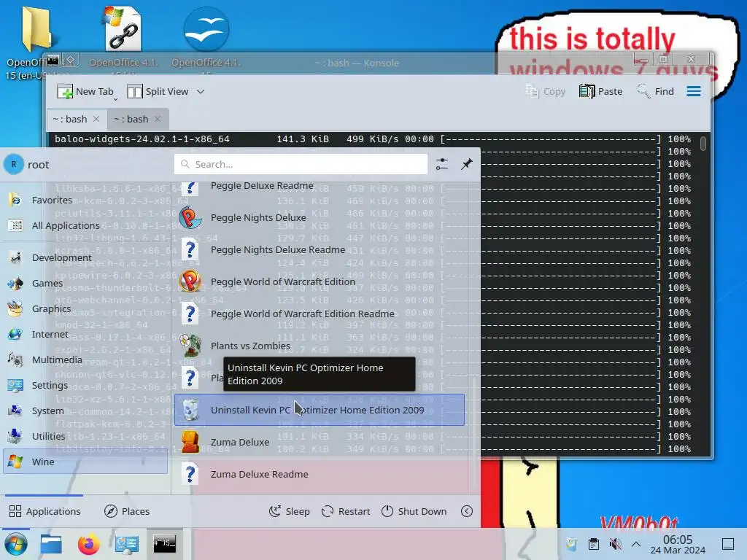
Task: Click the root user avatar
Action: tap(14, 164)
